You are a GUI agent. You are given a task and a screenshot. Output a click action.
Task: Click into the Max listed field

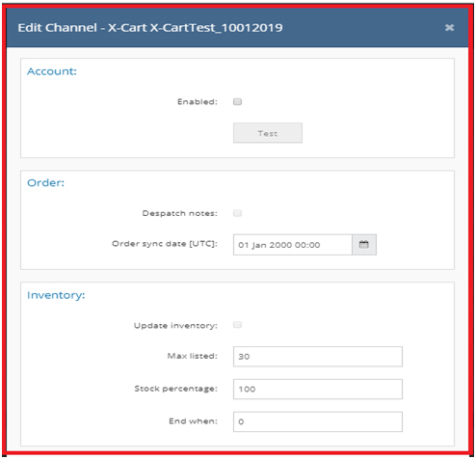pos(318,357)
